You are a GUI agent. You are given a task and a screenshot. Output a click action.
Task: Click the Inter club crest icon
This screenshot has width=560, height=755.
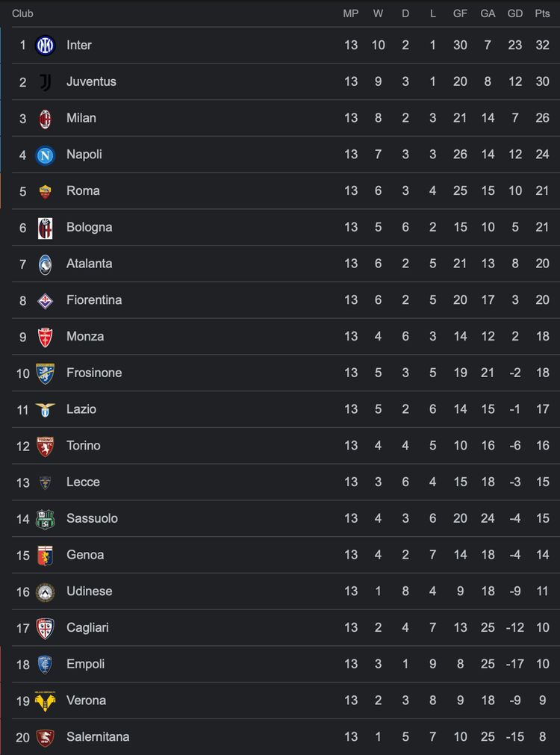pos(46,46)
